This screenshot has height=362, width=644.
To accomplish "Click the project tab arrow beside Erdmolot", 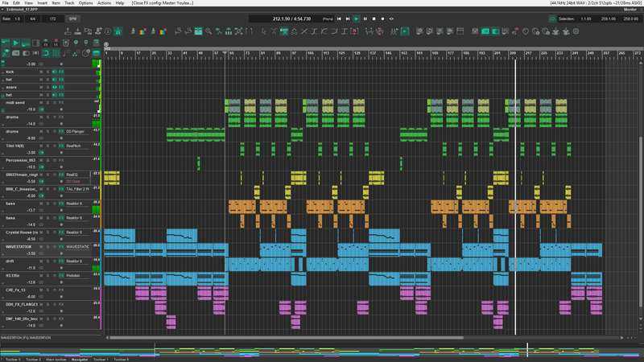I will pyautogui.click(x=4, y=9).
